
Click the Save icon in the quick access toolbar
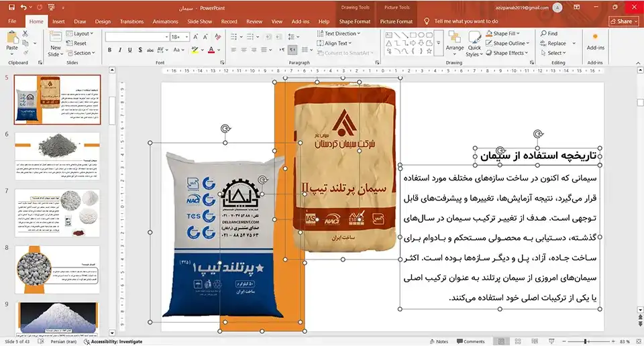pos(11,7)
